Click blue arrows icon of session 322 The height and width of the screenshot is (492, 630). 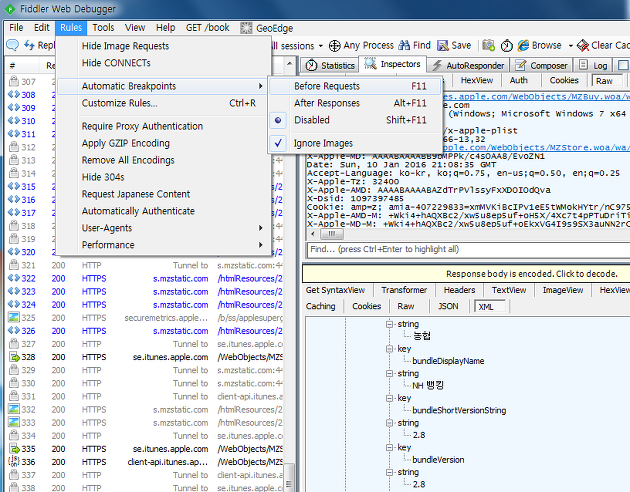[x=14, y=278]
